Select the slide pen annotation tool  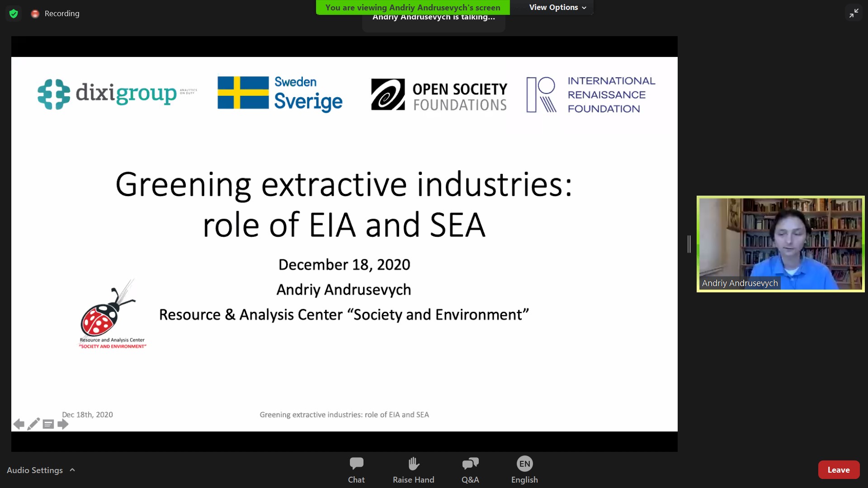point(33,424)
